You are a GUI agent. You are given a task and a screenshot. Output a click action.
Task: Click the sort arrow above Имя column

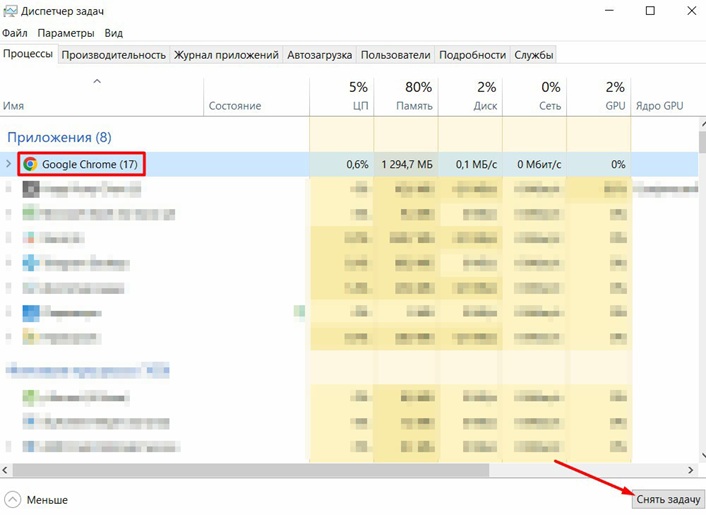(97, 81)
